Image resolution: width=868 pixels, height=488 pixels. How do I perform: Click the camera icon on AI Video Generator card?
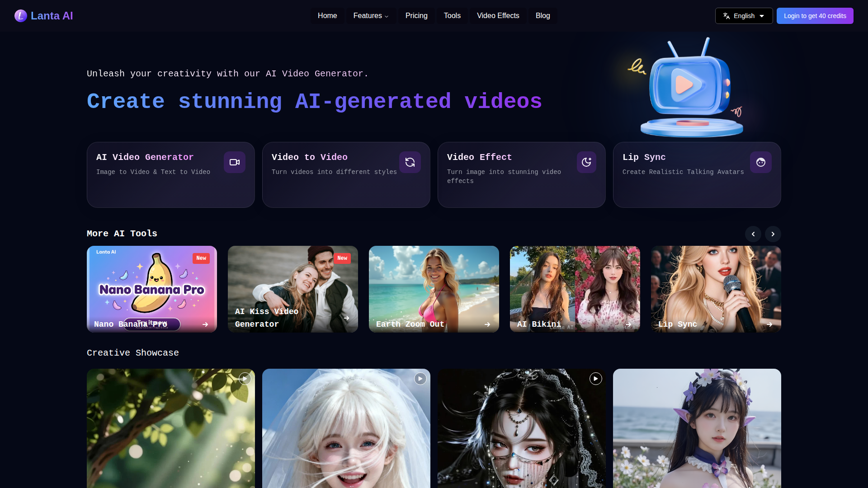coord(234,162)
